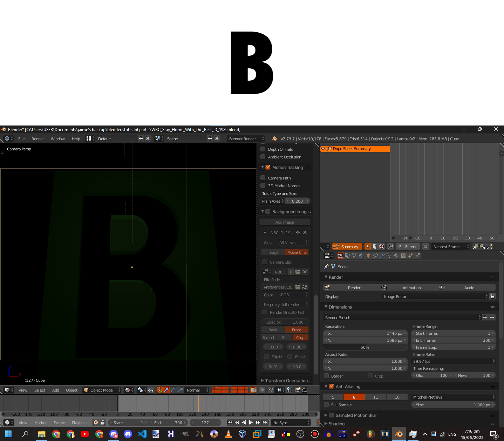This screenshot has height=441, width=504.
Task: Click the Filters button in Dope Sheet
Action: click(x=407, y=246)
